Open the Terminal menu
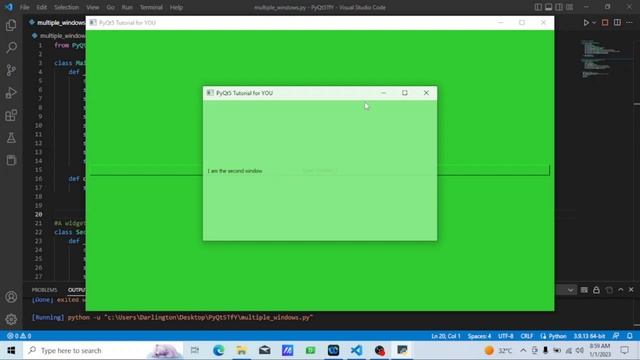This screenshot has width=640, height=360. [151, 7]
